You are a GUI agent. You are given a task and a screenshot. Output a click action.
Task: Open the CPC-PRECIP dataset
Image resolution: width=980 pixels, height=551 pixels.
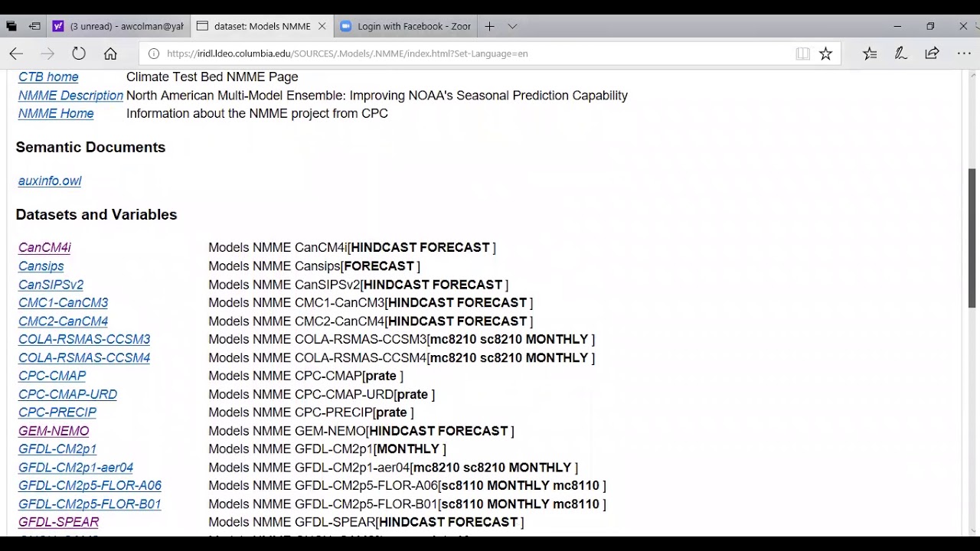click(57, 412)
